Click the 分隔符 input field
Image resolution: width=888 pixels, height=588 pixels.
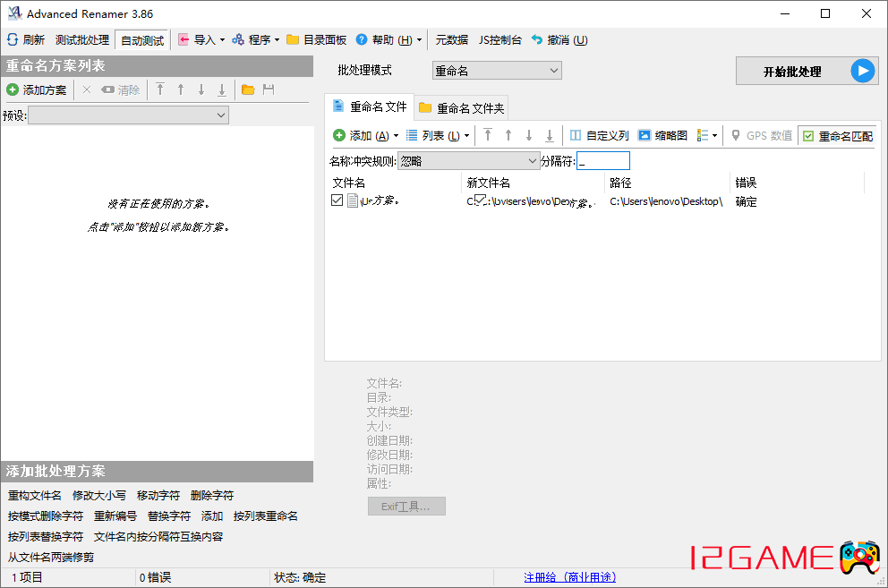tap(603, 161)
